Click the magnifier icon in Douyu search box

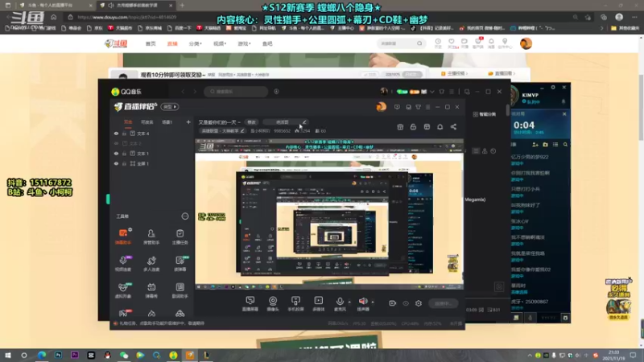click(x=419, y=43)
